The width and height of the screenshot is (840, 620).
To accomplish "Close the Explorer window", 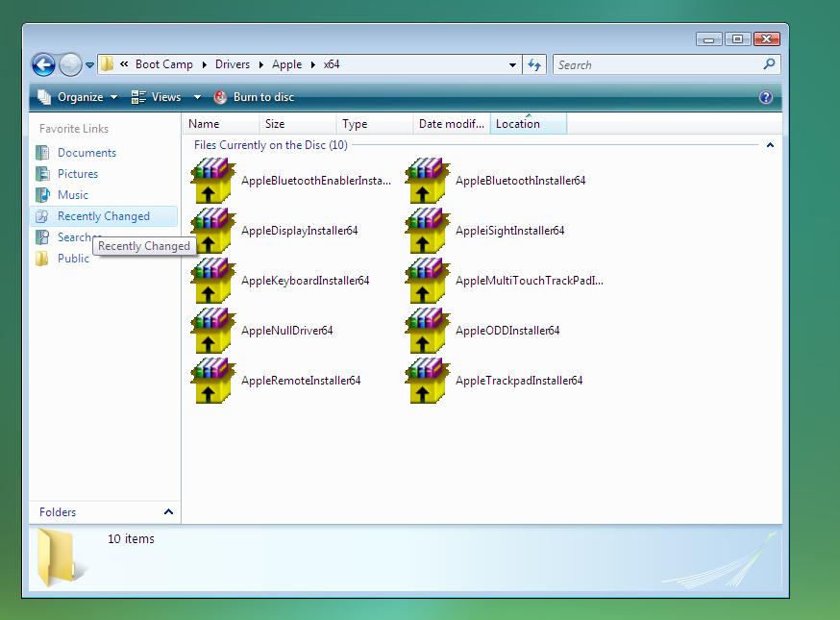I will (x=767, y=39).
